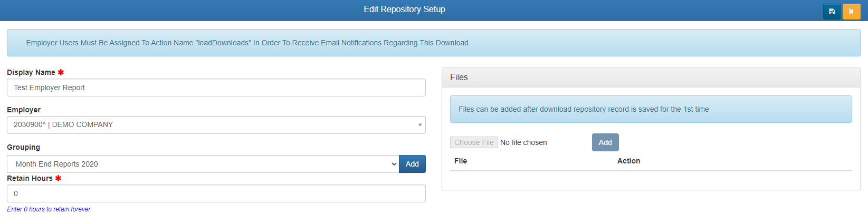This screenshot has height=223, width=868.
Task: Click the File column header
Action: coord(461,161)
